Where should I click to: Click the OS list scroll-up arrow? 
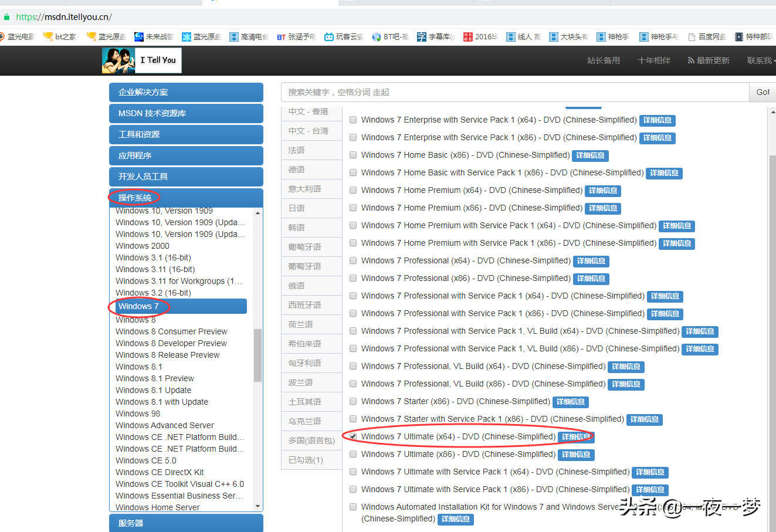[x=258, y=212]
